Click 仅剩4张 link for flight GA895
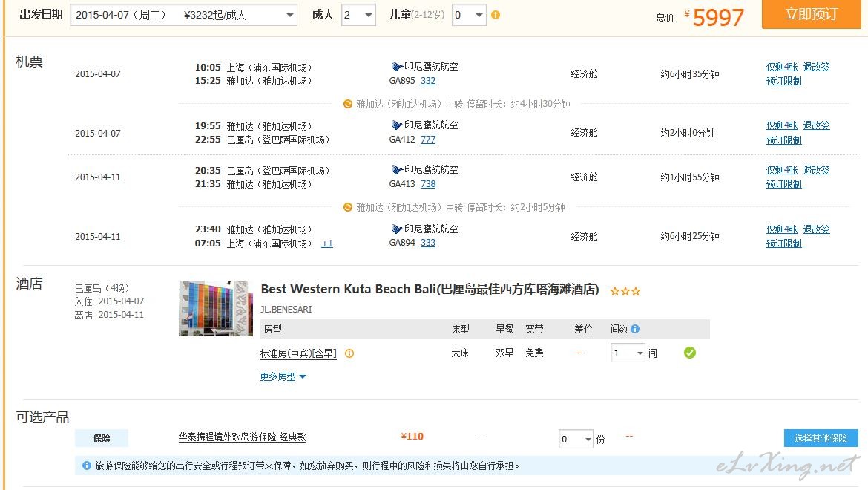The height and width of the screenshot is (490, 868). (x=782, y=66)
